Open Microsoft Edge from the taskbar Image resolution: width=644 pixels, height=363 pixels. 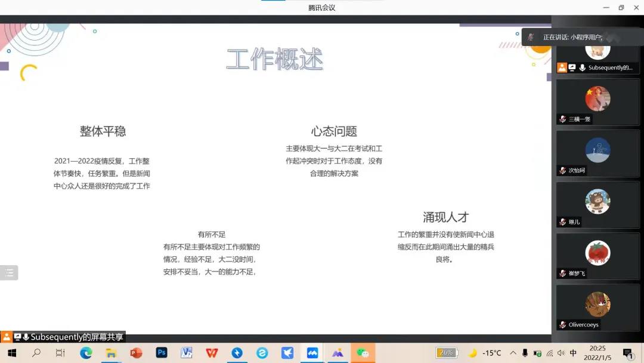coord(86,353)
